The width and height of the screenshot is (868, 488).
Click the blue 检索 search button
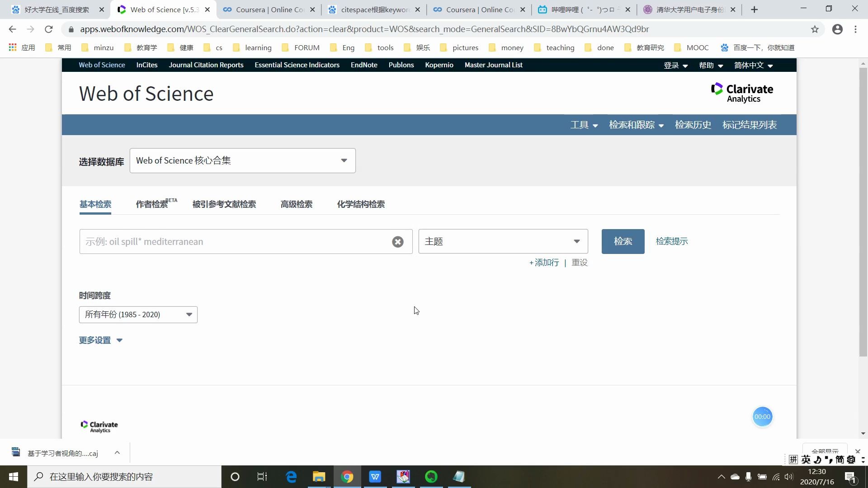click(x=623, y=241)
